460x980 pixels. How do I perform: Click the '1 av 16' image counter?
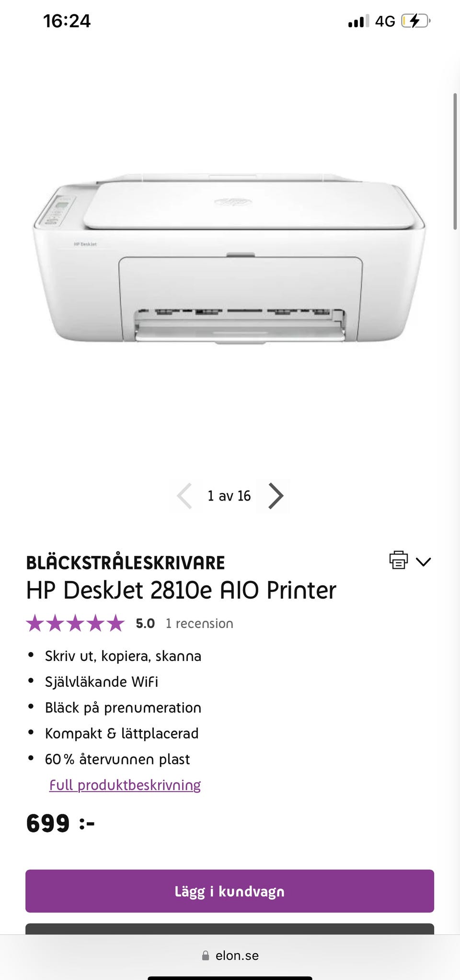(x=229, y=496)
